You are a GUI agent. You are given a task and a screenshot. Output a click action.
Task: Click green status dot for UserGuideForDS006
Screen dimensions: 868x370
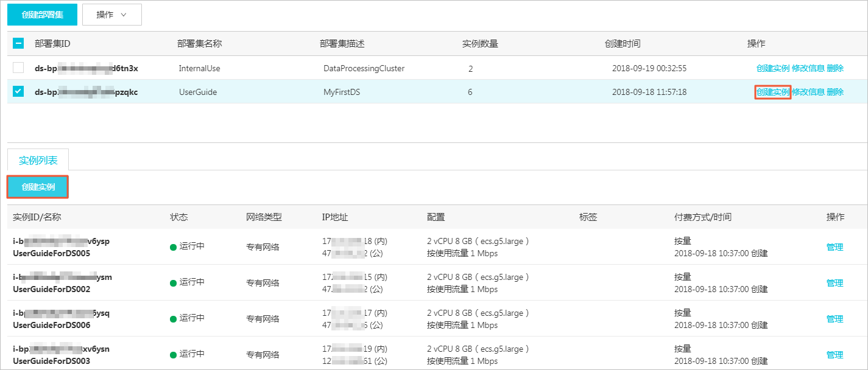(x=173, y=318)
